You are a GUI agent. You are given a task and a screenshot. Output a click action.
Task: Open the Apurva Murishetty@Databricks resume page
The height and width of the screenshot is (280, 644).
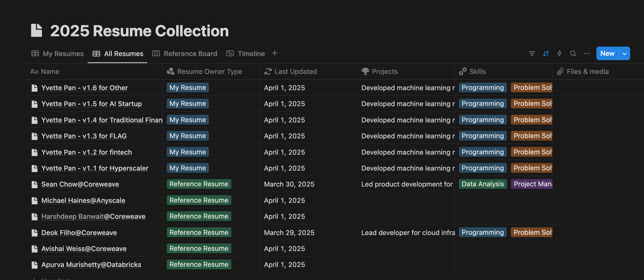click(x=91, y=265)
